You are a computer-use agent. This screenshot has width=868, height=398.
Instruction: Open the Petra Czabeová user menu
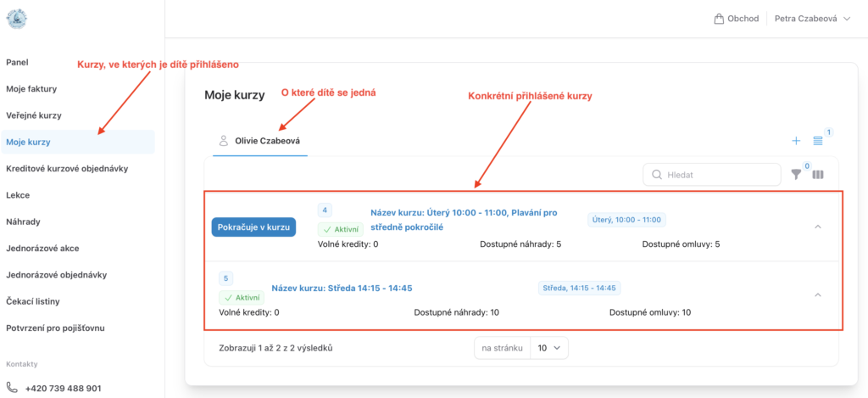click(x=811, y=19)
